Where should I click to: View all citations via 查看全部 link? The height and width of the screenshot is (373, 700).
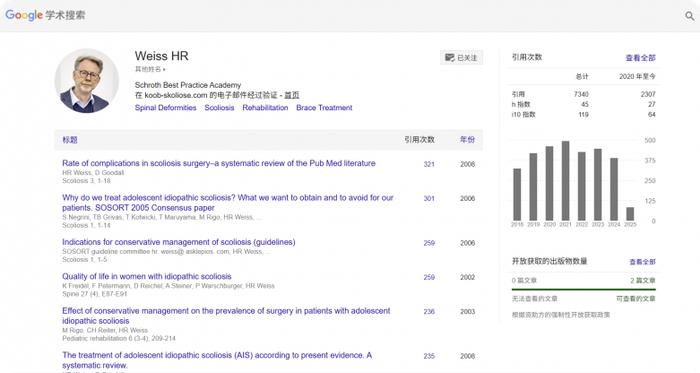click(641, 58)
